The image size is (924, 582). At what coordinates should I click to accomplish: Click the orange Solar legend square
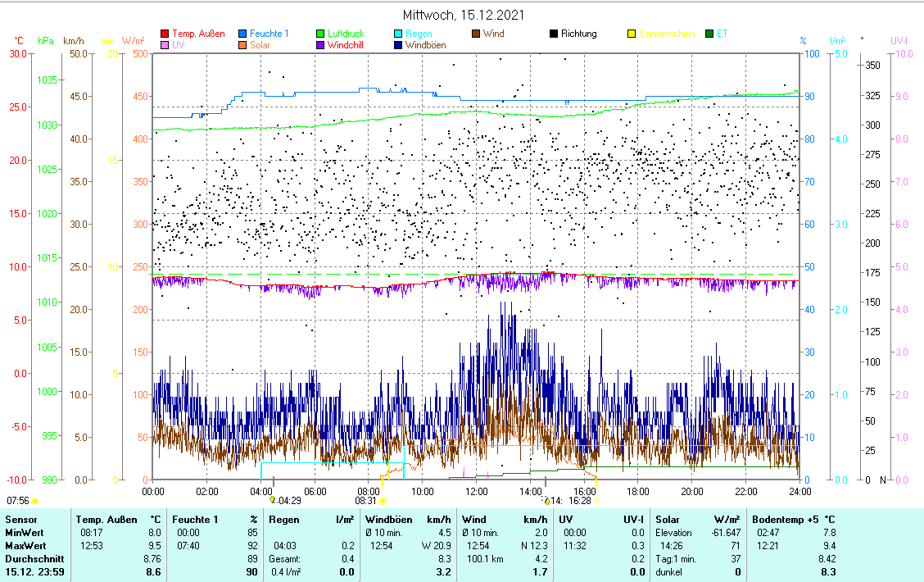click(243, 45)
